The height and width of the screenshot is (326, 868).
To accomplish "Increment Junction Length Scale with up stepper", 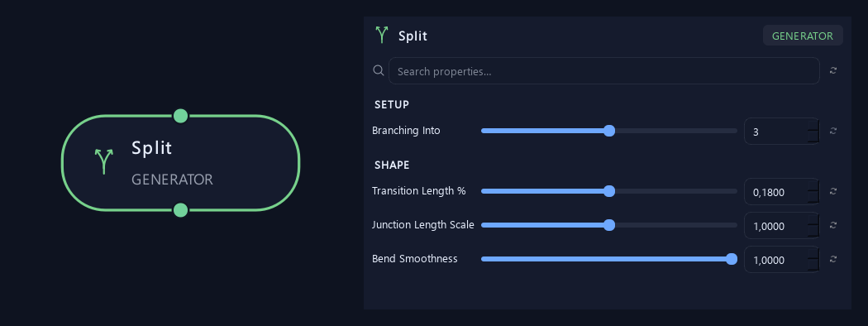I will pyautogui.click(x=813, y=219).
